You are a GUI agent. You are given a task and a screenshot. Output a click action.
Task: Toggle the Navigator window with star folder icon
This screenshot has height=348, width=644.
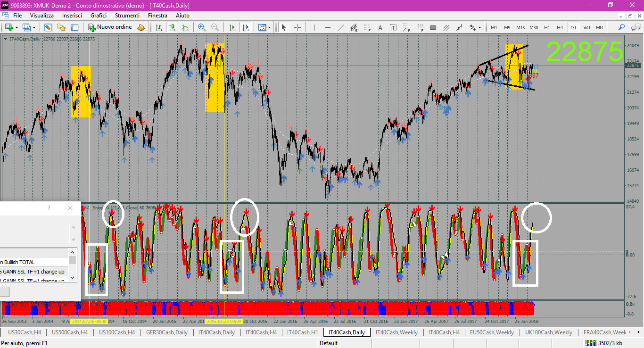[61, 27]
